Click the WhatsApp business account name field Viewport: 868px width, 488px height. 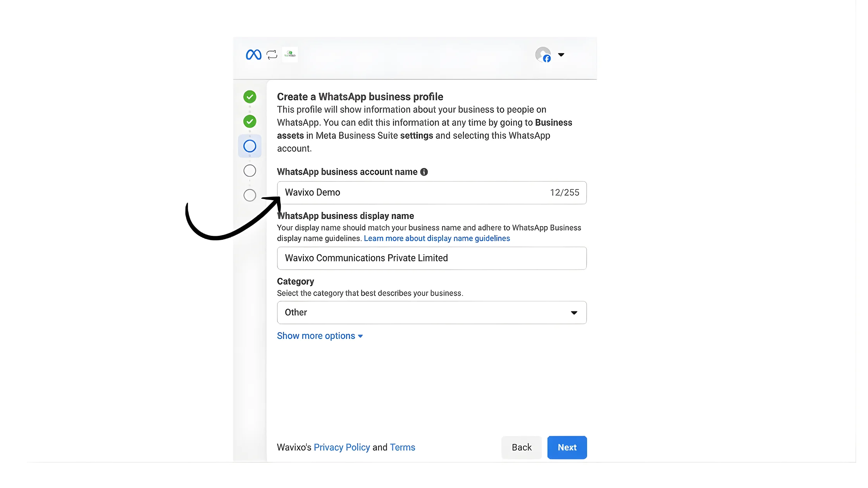pyautogui.click(x=415, y=192)
